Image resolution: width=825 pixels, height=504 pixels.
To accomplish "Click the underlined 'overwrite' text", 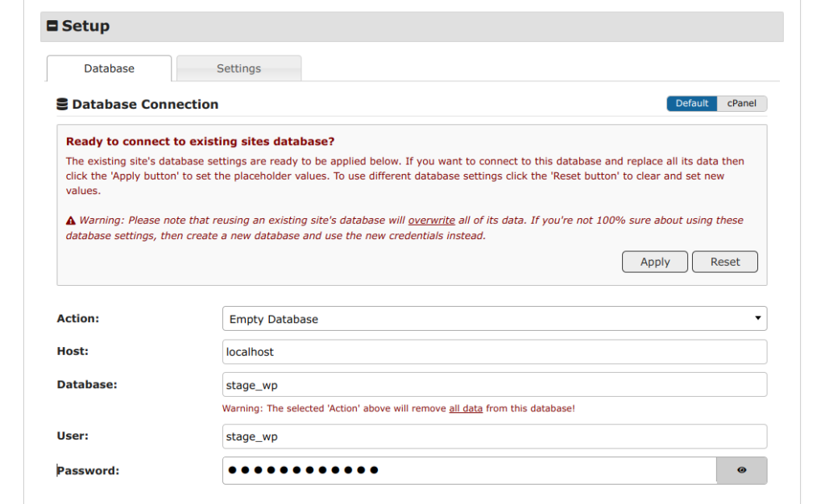I will tap(431, 221).
